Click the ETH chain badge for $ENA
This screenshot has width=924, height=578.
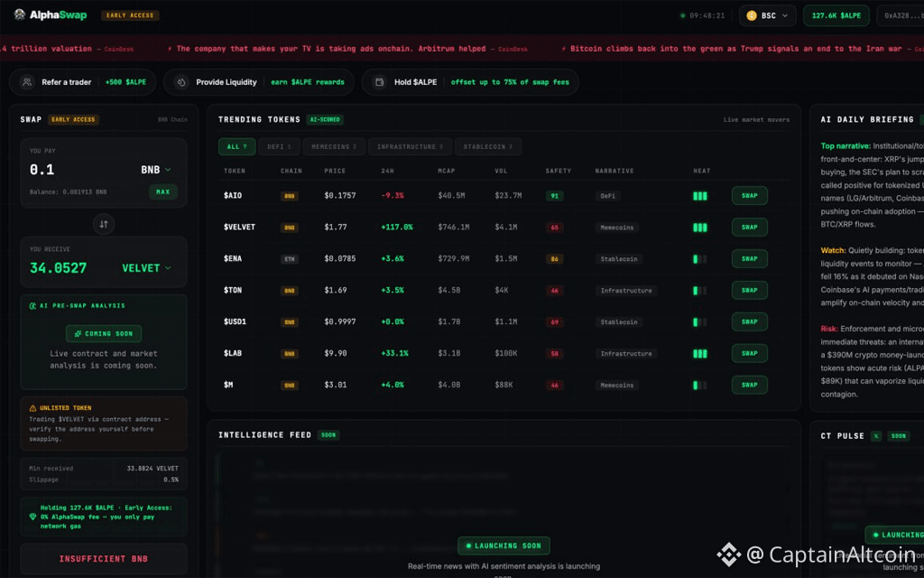pos(290,259)
